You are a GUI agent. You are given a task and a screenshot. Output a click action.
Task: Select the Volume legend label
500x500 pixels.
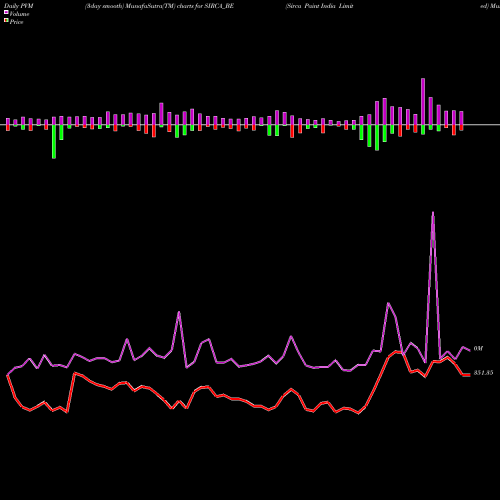click(x=19, y=14)
